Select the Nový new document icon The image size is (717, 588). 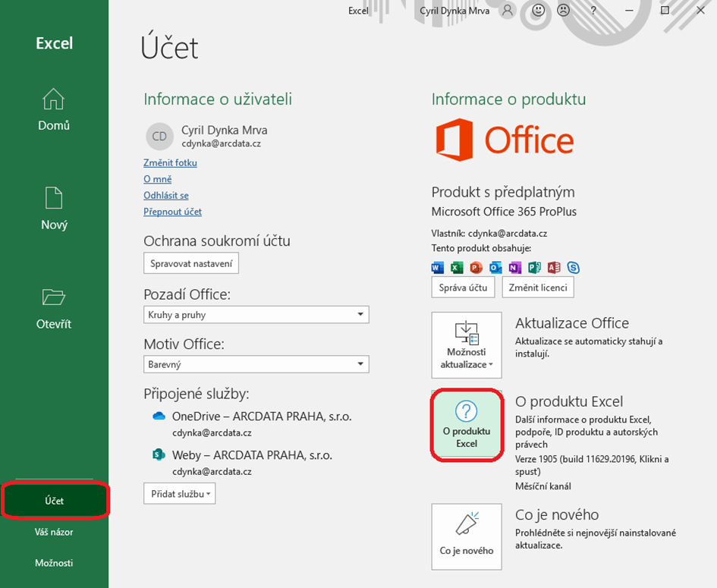point(54,198)
